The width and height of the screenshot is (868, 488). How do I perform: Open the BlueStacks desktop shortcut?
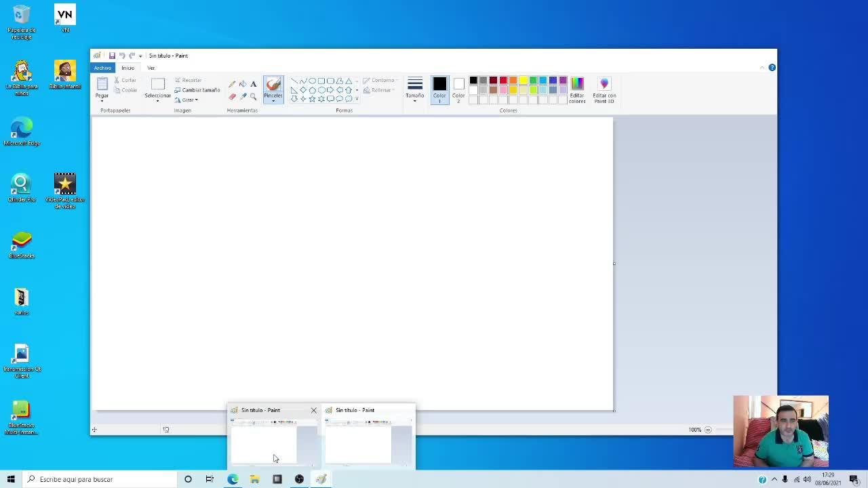click(22, 245)
